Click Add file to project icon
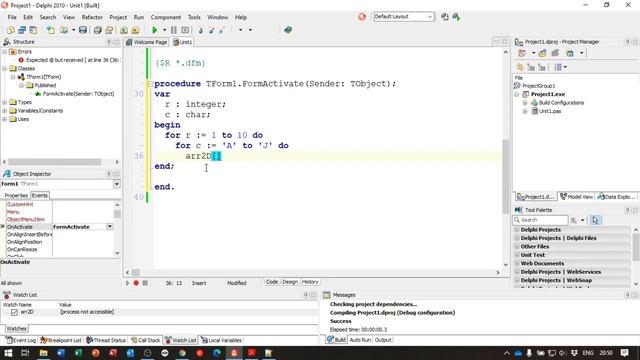The image size is (640, 360). tap(124, 30)
